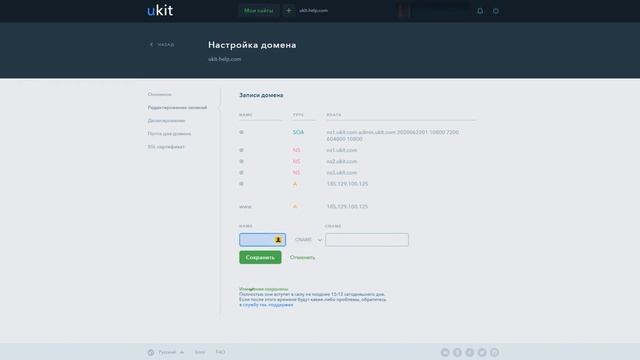Click the IP value in the www row
The height and width of the screenshot is (360, 640).
click(x=347, y=207)
